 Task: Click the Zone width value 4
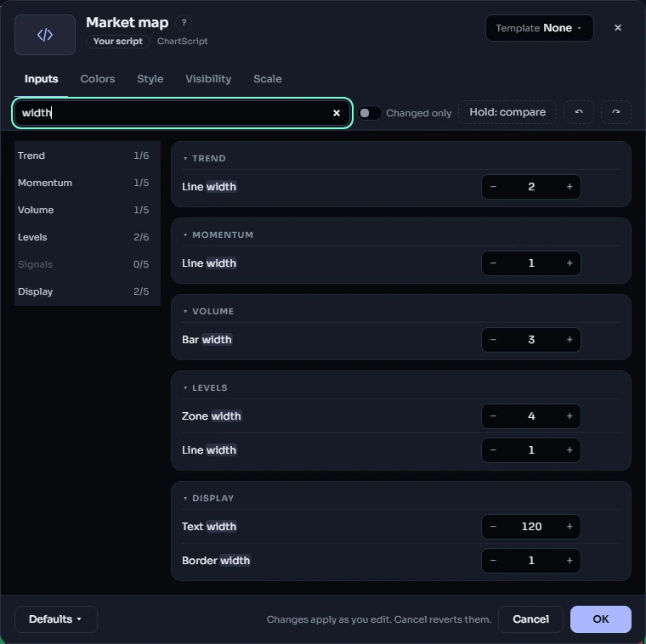(531, 416)
